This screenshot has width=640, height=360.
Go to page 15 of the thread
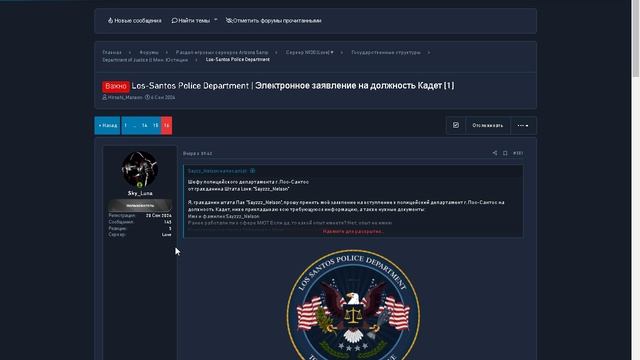156,125
